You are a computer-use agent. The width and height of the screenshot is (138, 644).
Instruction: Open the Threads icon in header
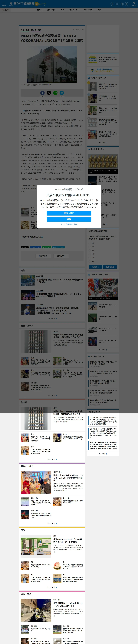pos(126,4)
